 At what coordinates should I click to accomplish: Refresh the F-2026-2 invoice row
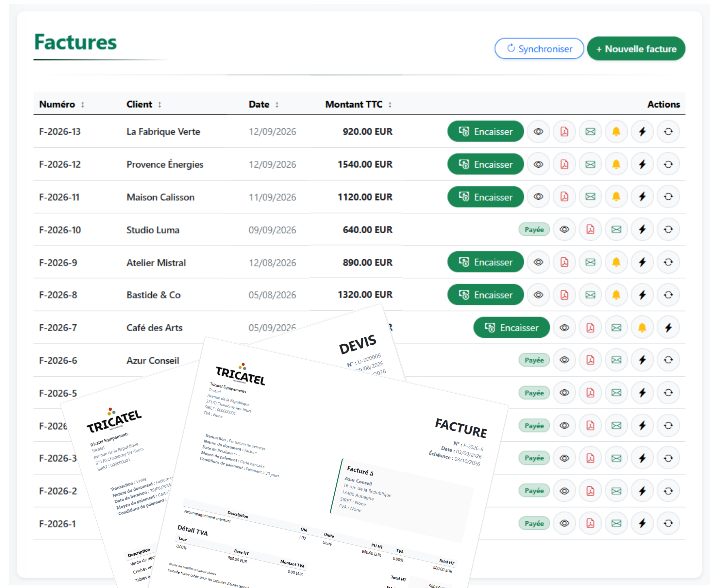point(668,491)
